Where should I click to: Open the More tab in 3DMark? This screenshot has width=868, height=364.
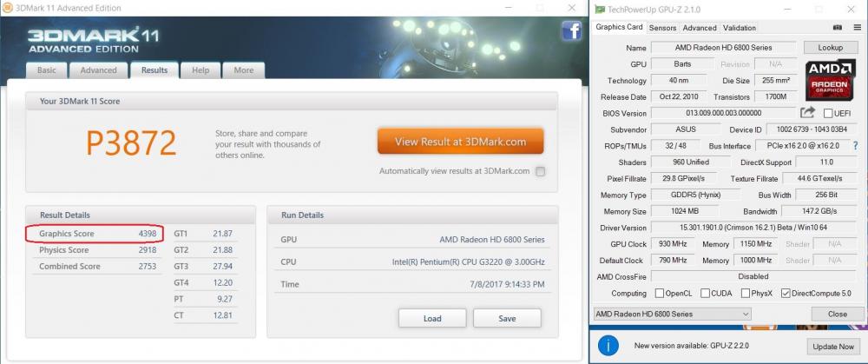point(244,70)
